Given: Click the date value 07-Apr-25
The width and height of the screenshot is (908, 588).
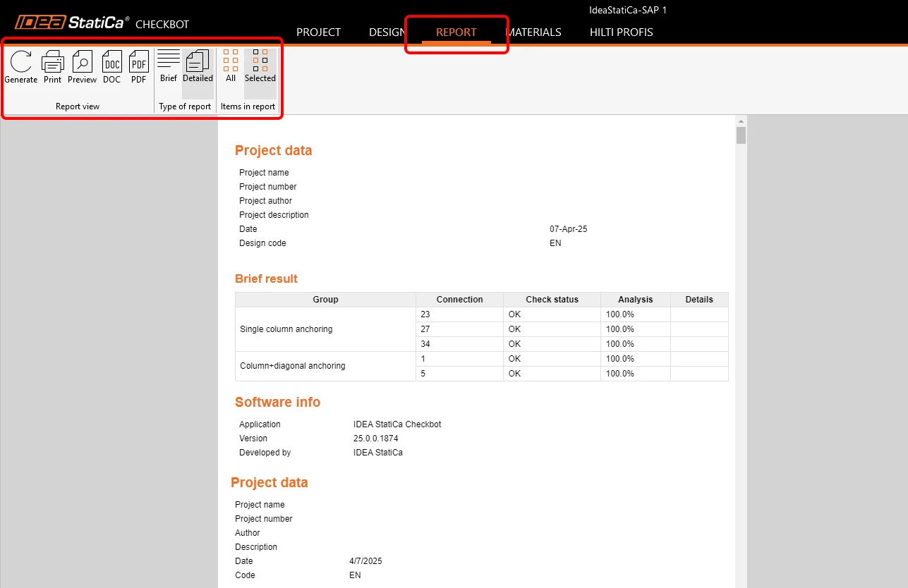Looking at the screenshot, I should (568, 229).
